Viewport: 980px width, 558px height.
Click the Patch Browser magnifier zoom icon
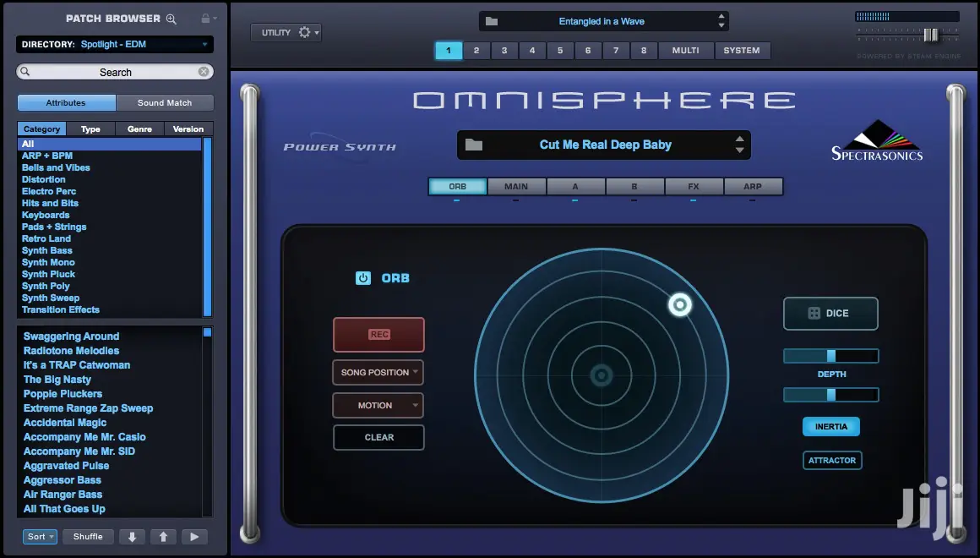pyautogui.click(x=171, y=19)
